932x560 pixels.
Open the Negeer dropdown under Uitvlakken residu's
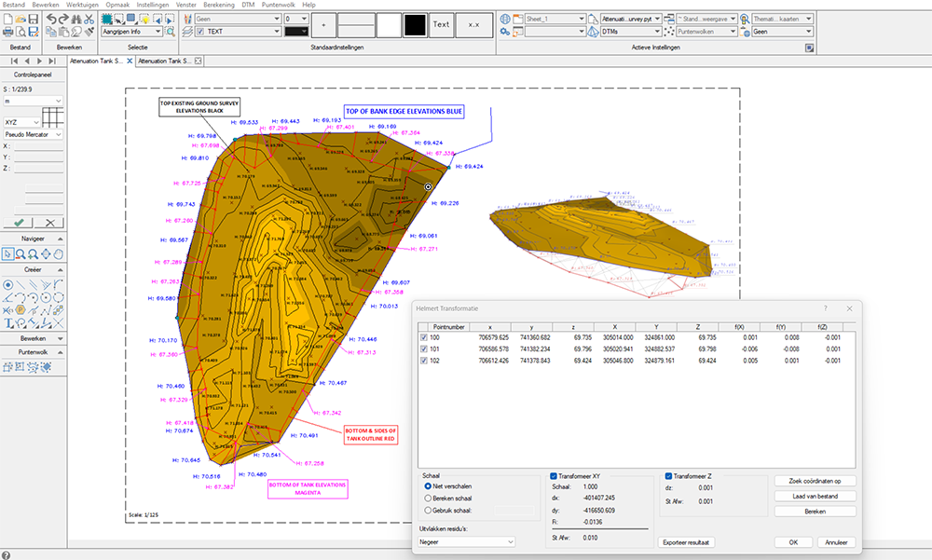pyautogui.click(x=511, y=541)
